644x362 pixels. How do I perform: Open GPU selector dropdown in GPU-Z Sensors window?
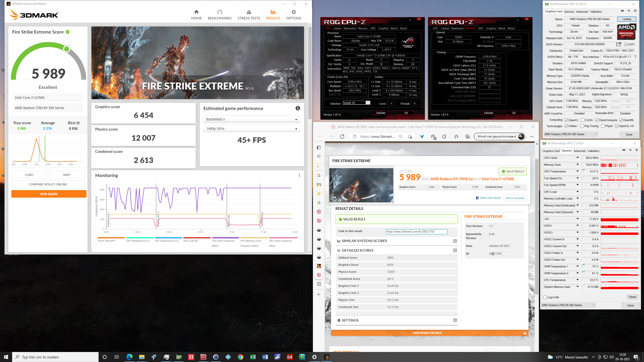point(568,305)
